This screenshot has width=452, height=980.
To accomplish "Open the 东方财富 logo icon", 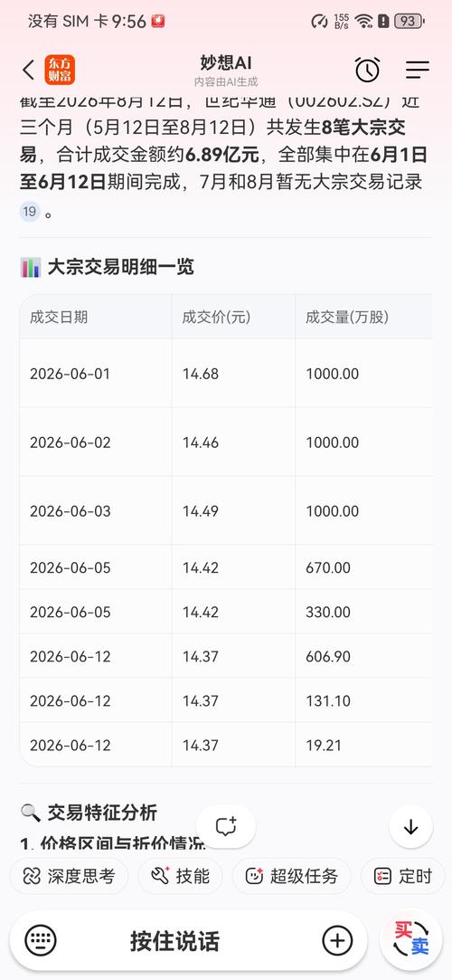I will (60, 70).
